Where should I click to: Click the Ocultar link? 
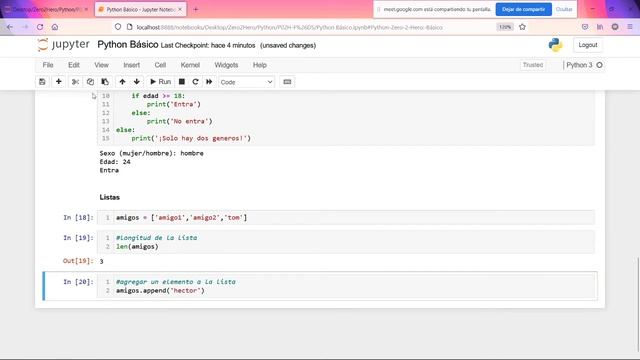click(564, 9)
